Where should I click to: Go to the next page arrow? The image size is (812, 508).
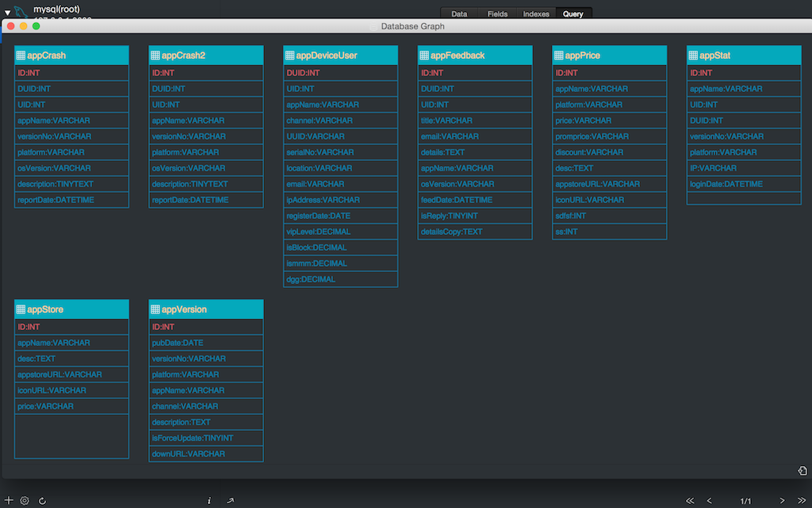[782, 501]
